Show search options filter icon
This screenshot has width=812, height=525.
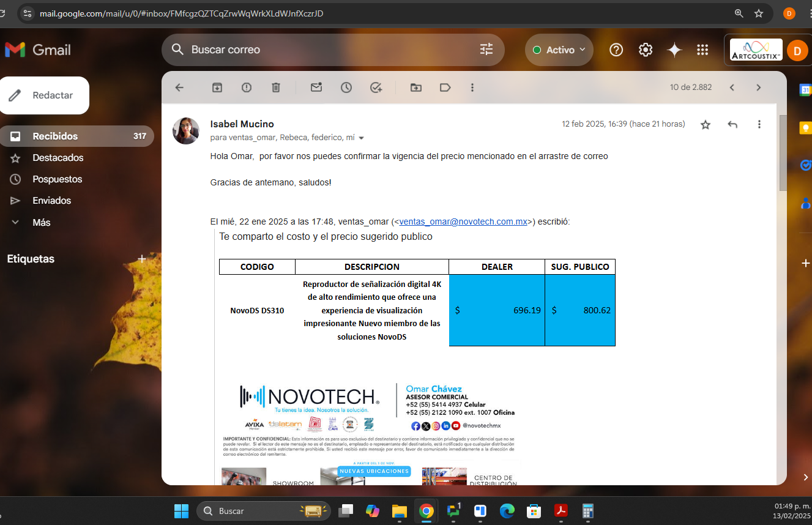pos(486,50)
